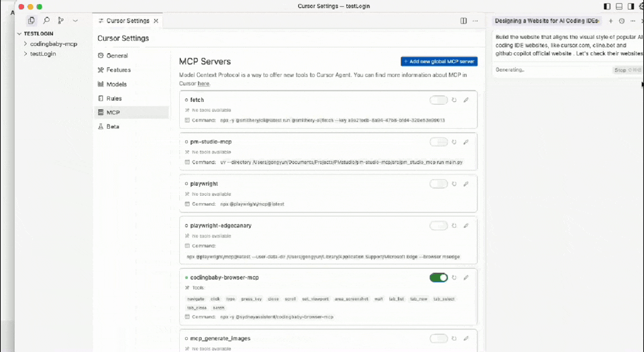Click the fetch server name
This screenshot has width=644, height=352.
pyautogui.click(x=197, y=100)
